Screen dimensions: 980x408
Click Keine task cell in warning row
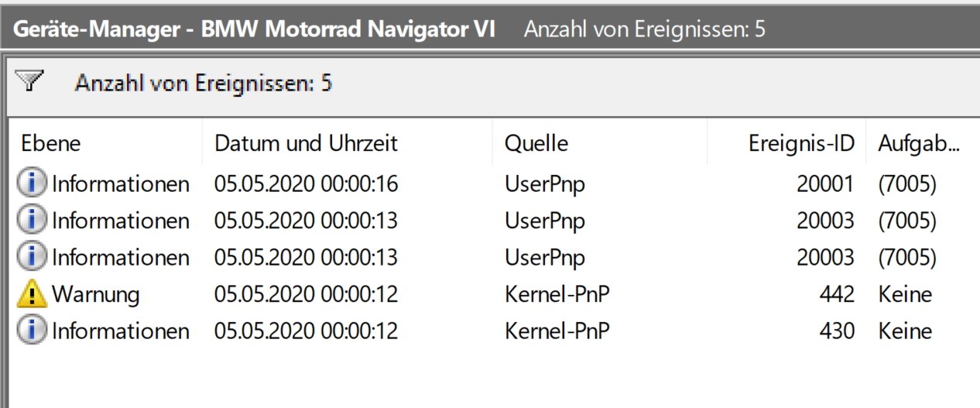tap(904, 294)
